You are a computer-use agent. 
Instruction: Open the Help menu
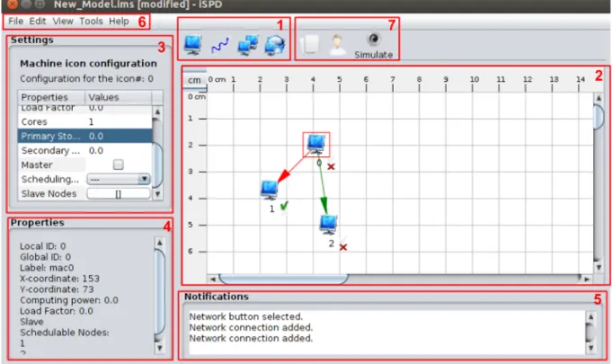click(x=119, y=21)
